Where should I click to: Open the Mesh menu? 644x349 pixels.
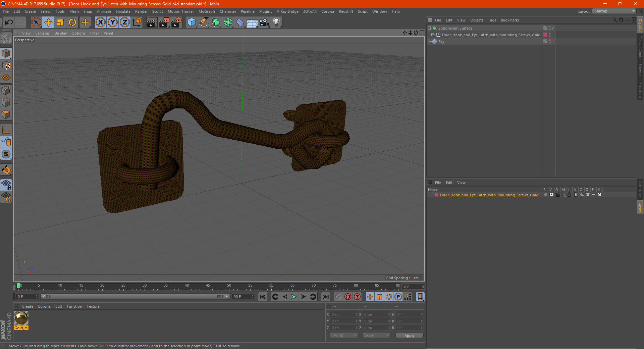[74, 11]
